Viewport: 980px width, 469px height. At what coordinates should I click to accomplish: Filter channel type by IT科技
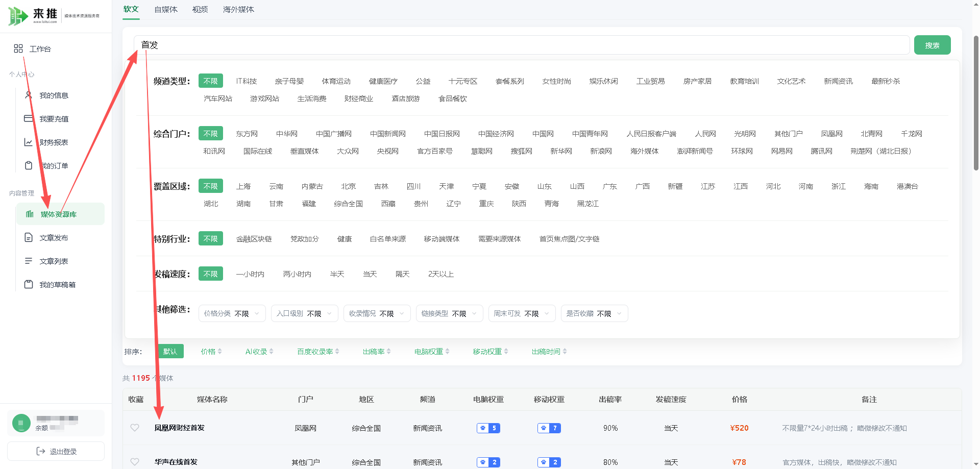coord(247,81)
